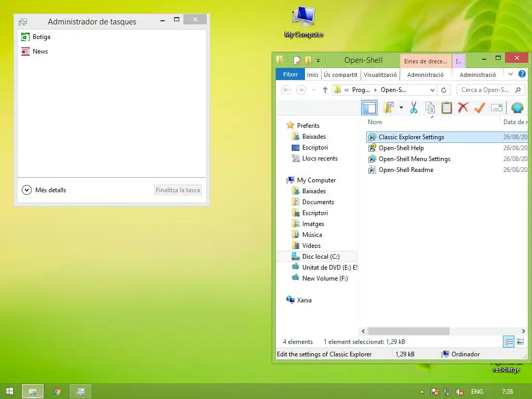Click the horizontal scrollbar left arrow
The image size is (532, 399).
(x=363, y=331)
